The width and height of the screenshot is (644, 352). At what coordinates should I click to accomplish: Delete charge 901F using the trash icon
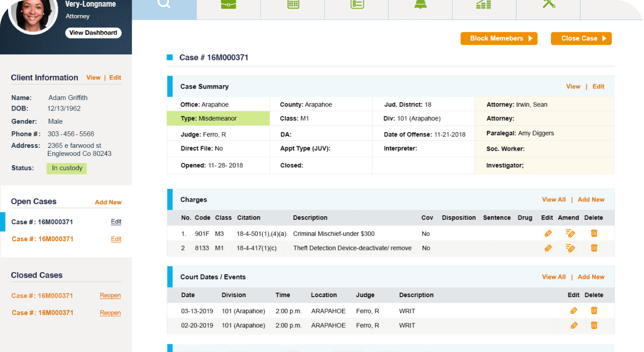[594, 233]
